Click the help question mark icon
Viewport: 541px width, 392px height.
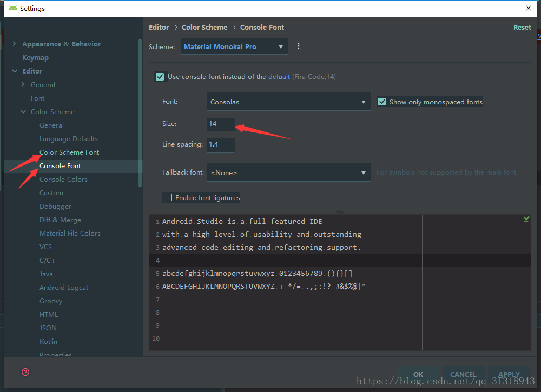click(x=25, y=372)
